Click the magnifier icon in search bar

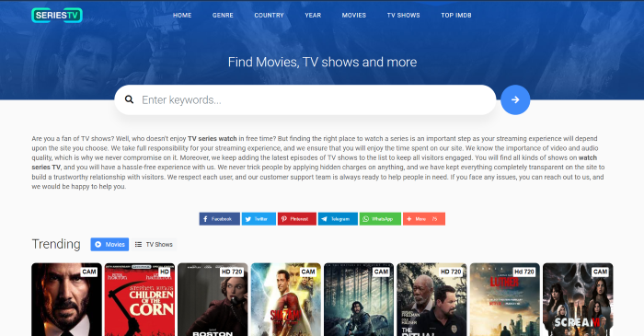point(129,99)
